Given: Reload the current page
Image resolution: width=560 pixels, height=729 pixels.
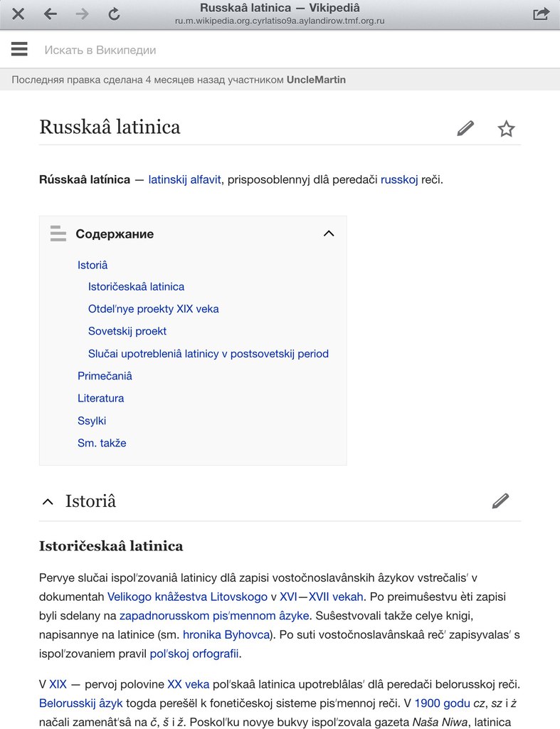Looking at the screenshot, I should [x=114, y=14].
